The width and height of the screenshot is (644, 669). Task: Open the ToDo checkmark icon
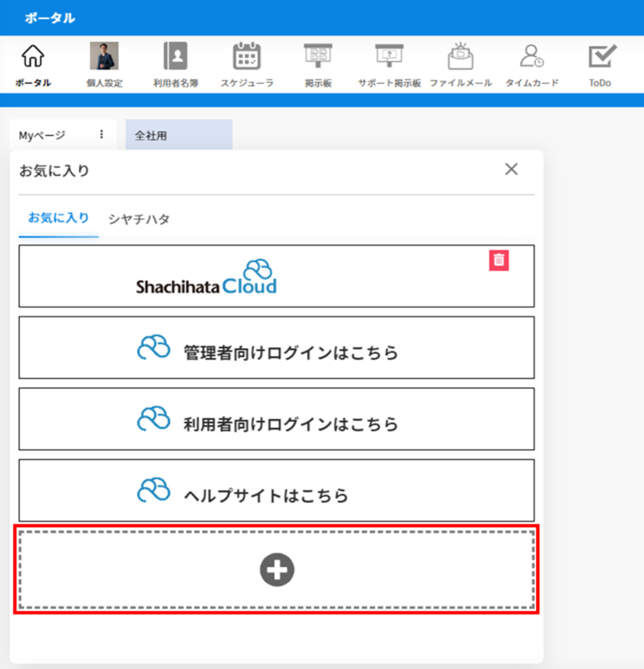click(x=602, y=56)
